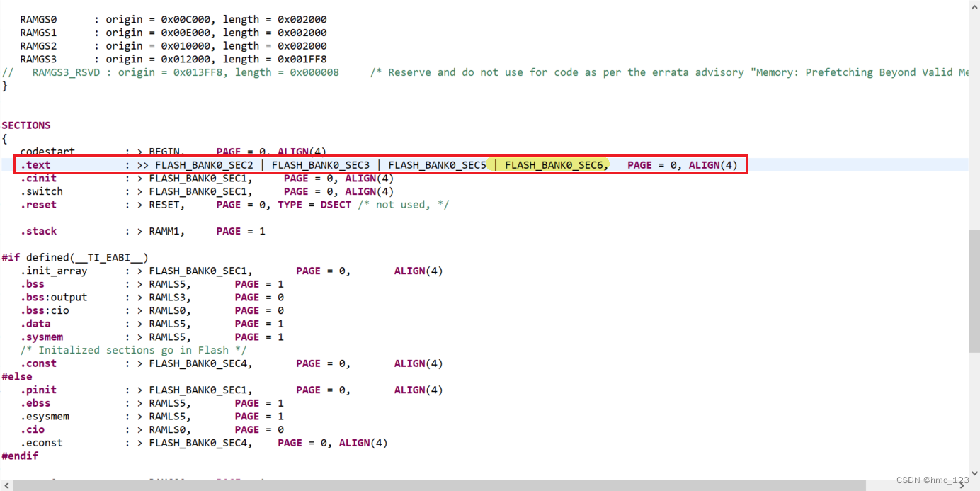Image resolution: width=980 pixels, height=491 pixels.
Task: Click the scroll-left arrow on horizontal scrollbar
Action: [x=6, y=486]
